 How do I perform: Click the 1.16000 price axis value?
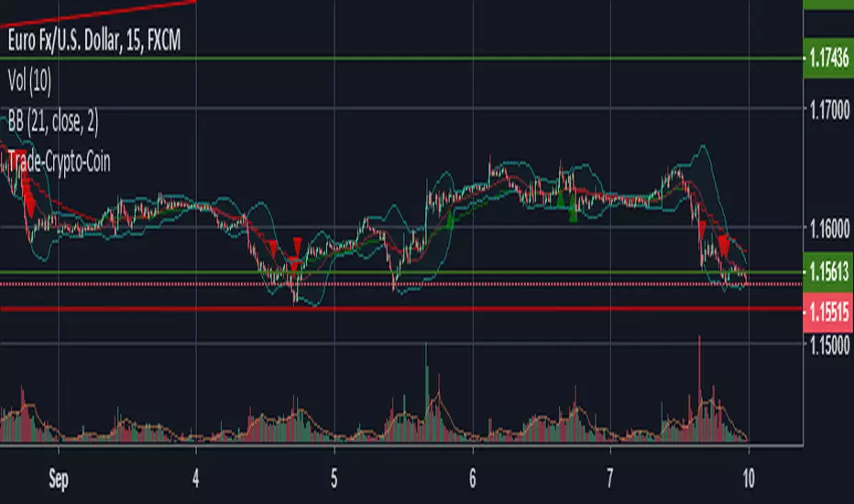coord(829,229)
